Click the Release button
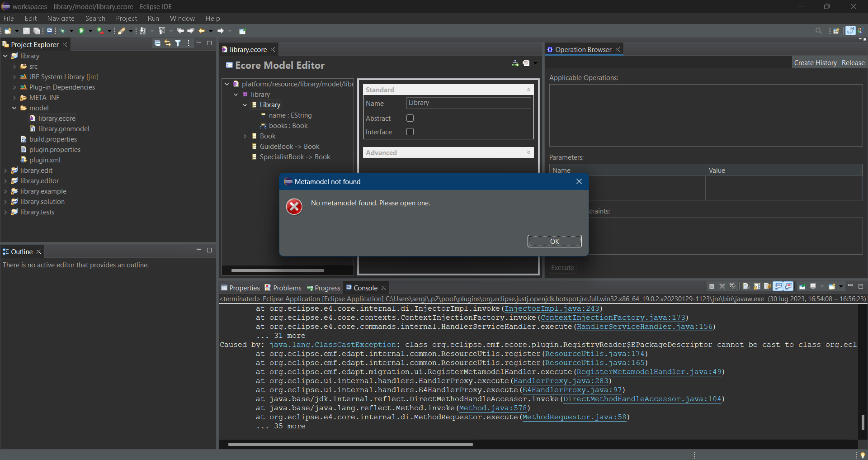Image resolution: width=868 pixels, height=460 pixels. coord(853,63)
